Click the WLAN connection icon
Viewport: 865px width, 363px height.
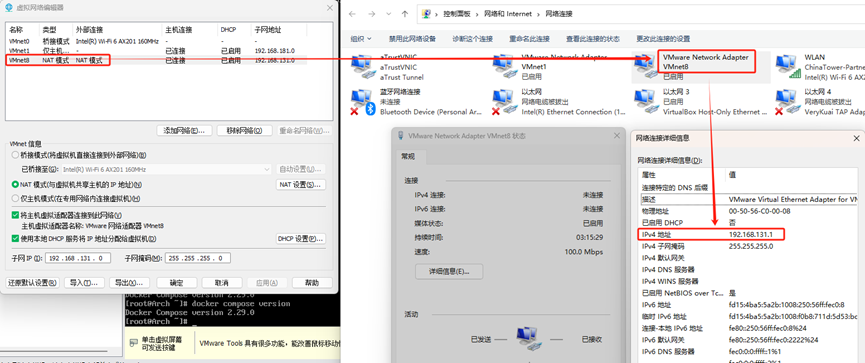click(787, 66)
